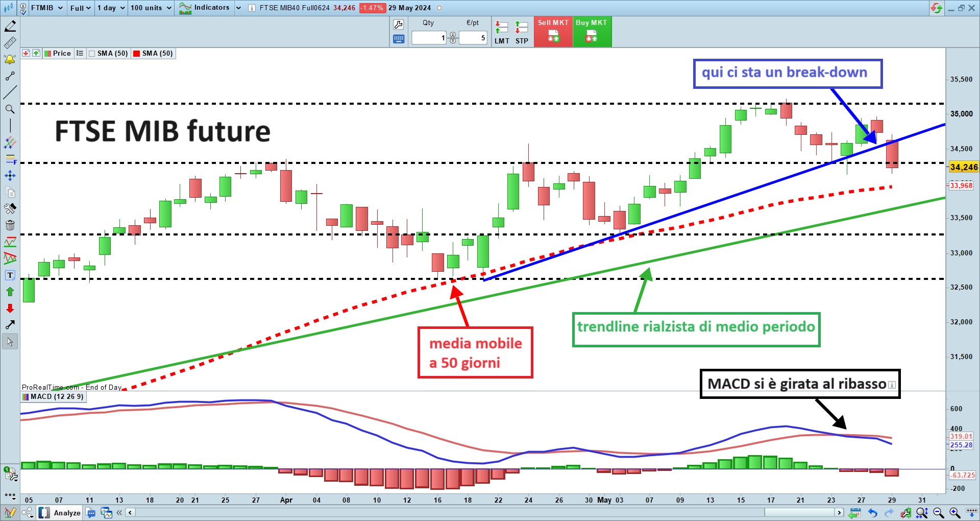
Task: Zoom out with the minus magnifier
Action: [939, 513]
